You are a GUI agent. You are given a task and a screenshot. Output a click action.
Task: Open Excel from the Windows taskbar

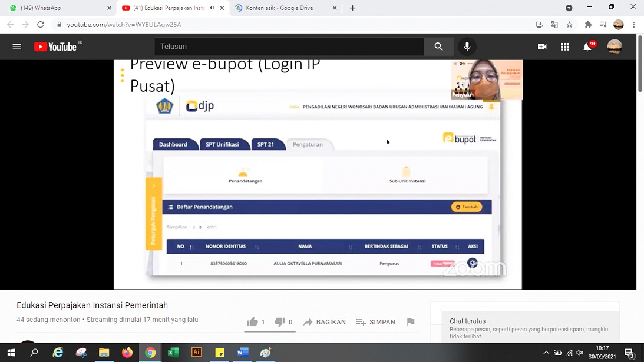(173, 353)
